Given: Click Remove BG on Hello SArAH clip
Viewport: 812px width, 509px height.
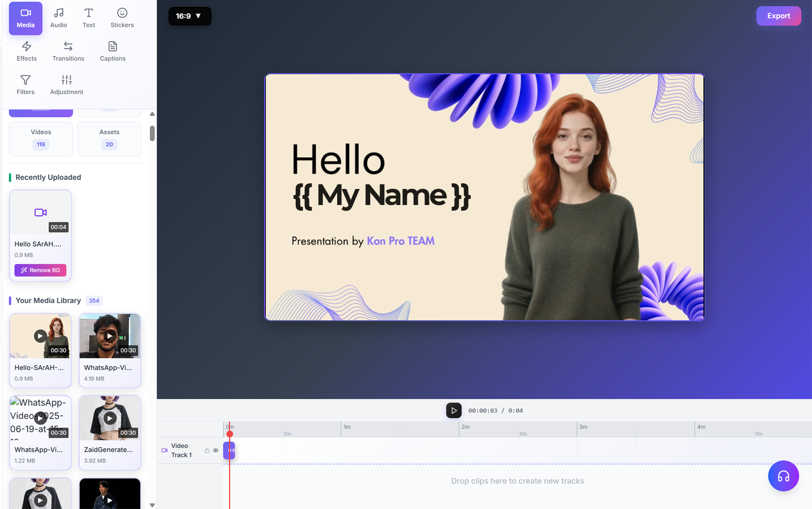Looking at the screenshot, I should coord(40,270).
